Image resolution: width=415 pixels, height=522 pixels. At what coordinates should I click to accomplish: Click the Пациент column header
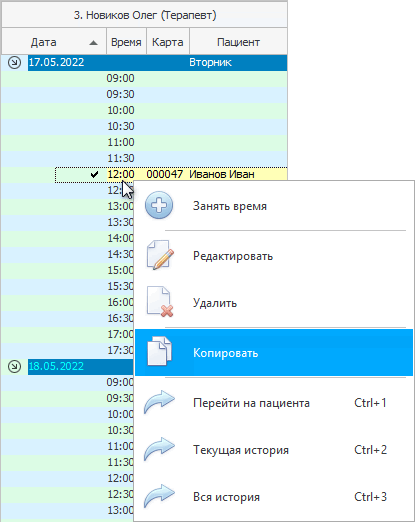(x=238, y=42)
